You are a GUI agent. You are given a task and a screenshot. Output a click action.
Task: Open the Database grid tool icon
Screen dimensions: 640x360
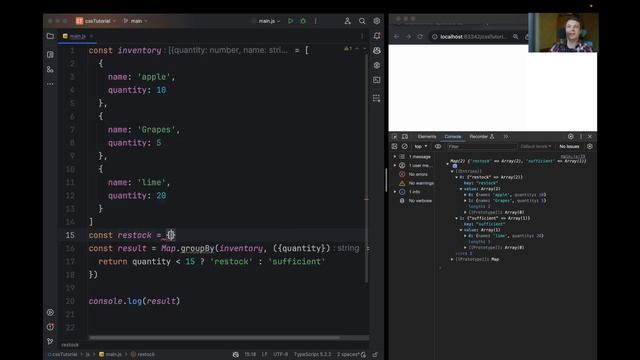377,98
